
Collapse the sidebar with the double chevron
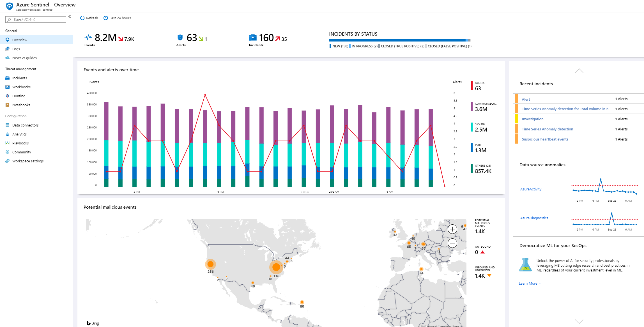[70, 17]
